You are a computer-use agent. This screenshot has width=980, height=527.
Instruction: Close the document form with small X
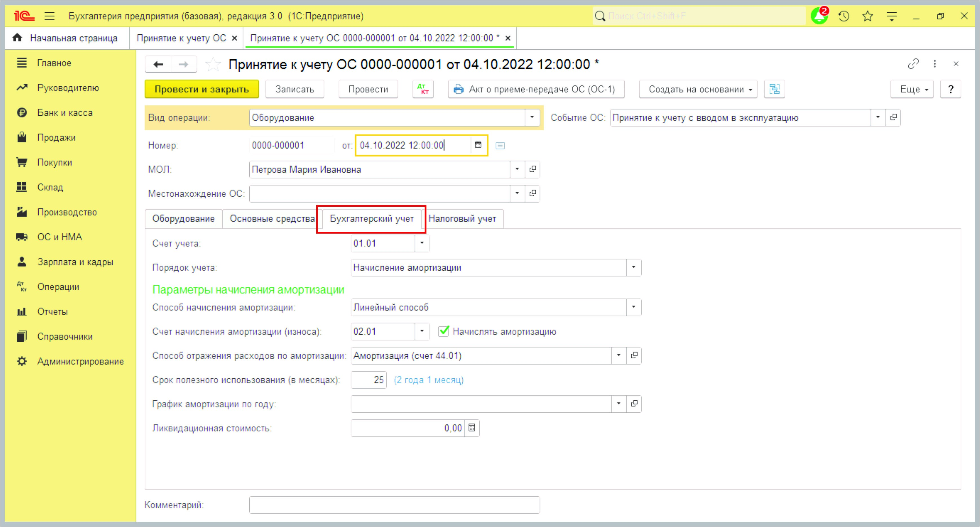point(956,64)
